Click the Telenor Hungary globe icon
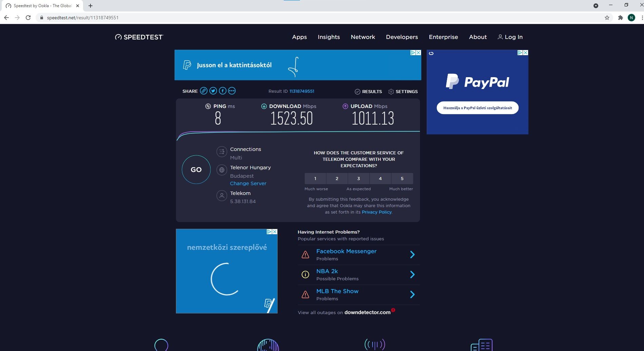This screenshot has width=644, height=351. pyautogui.click(x=222, y=170)
